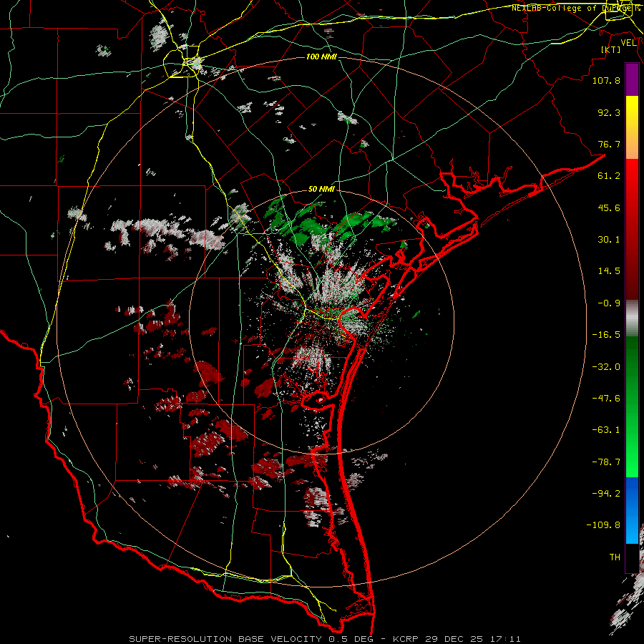Click the blue segment of velocity color bar
The width and height of the screenshot is (644, 644).
point(632,510)
